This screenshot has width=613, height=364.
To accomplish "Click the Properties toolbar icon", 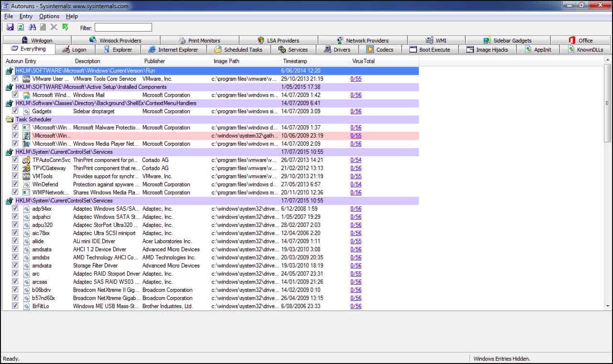I will pos(43,27).
